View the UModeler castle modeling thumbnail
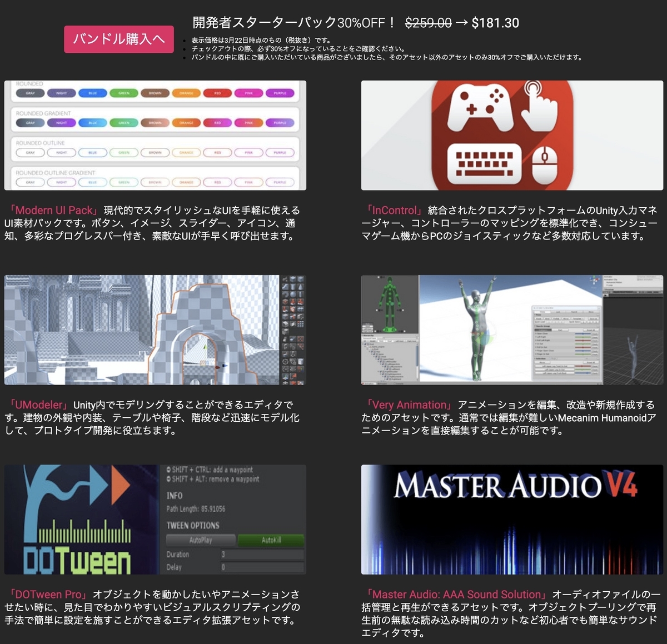The image size is (667, 644). point(155,330)
